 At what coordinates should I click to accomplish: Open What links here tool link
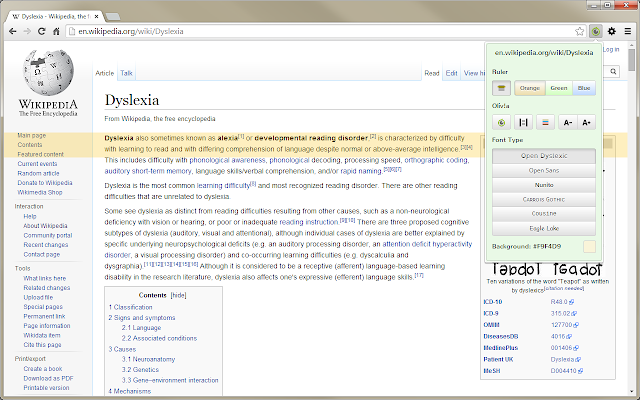(x=44, y=278)
